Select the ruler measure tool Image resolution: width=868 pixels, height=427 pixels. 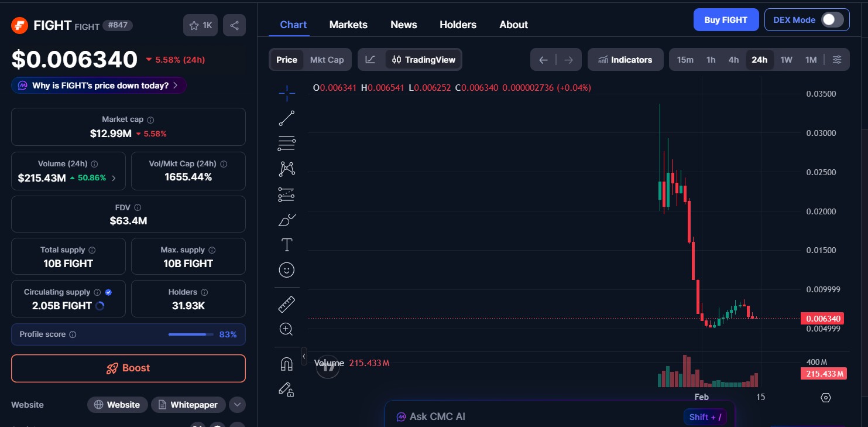[x=287, y=305]
